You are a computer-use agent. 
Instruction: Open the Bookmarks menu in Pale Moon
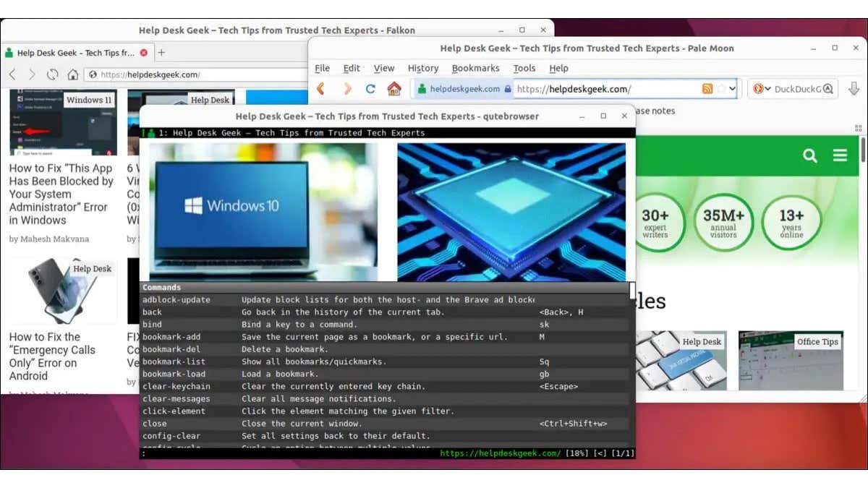coord(475,68)
